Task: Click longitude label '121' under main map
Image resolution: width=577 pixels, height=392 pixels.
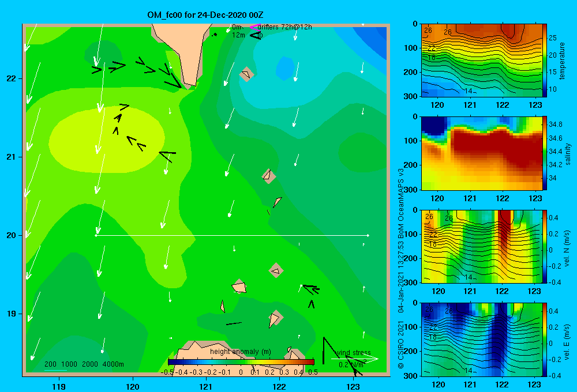Action: 206,386
